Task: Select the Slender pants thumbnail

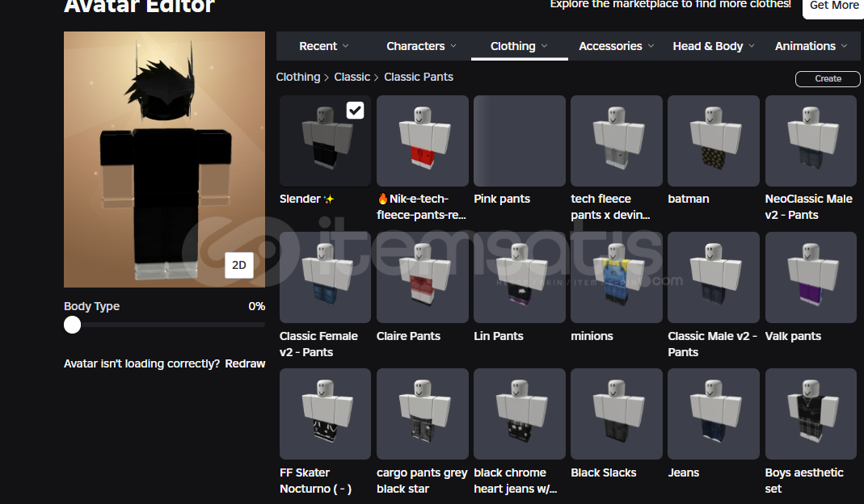Action: click(x=325, y=141)
